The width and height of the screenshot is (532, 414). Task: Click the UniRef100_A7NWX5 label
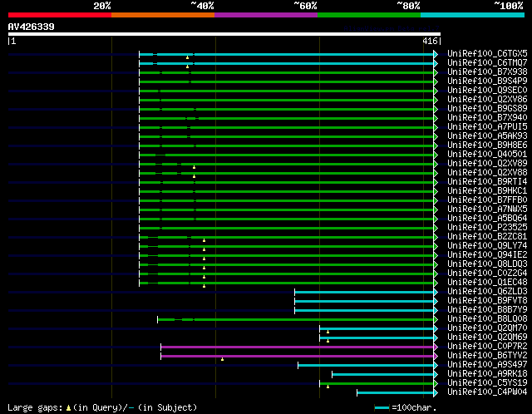(x=487, y=209)
